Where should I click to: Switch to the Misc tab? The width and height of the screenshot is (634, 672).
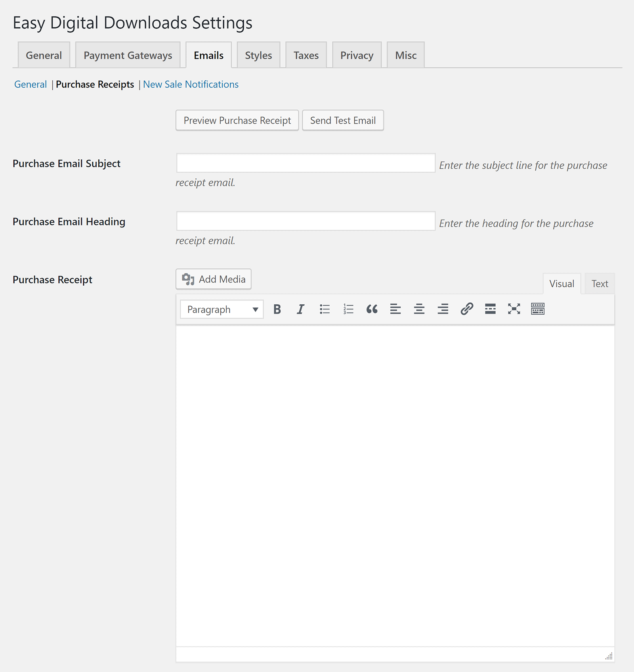click(x=406, y=55)
